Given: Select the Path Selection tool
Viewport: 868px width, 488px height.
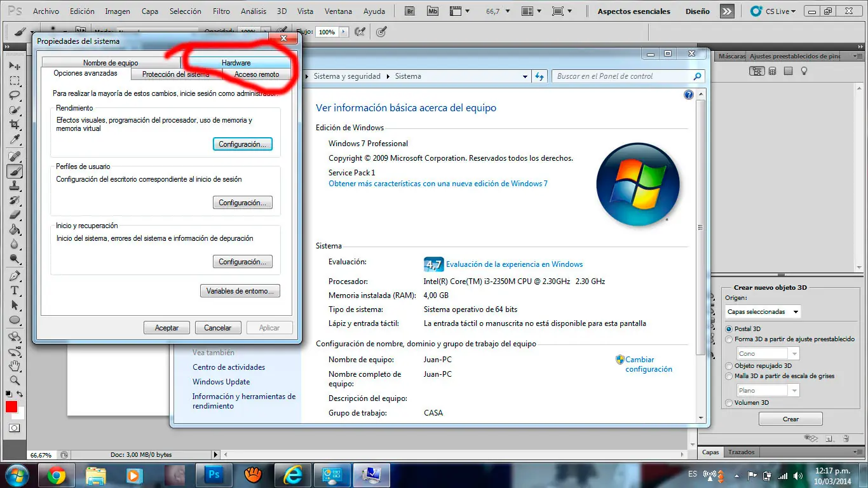Looking at the screenshot, I should [15, 306].
